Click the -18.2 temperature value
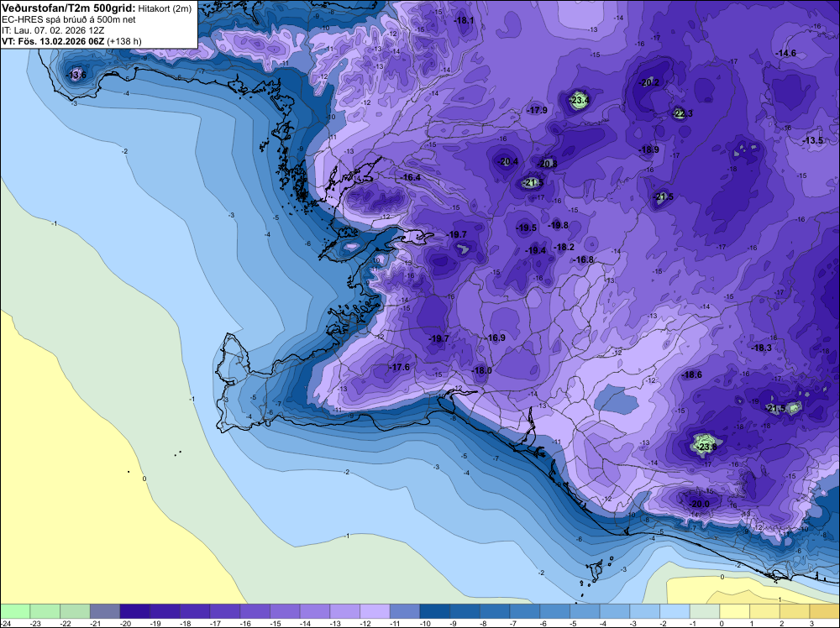Image resolution: width=840 pixels, height=628 pixels. (564, 247)
